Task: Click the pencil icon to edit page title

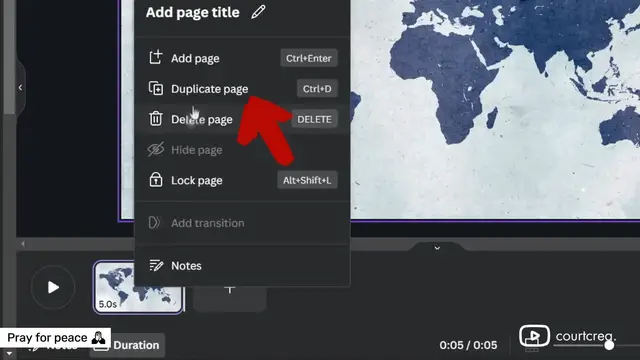Action: 258,12
